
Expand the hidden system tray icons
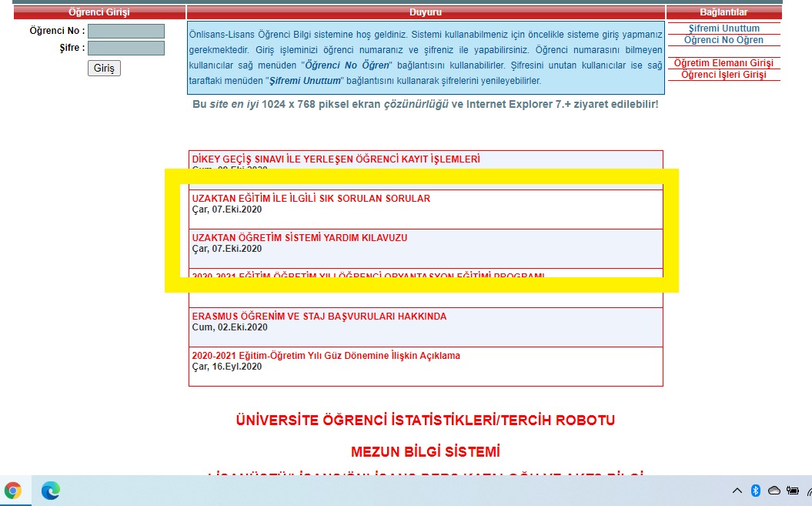coord(737,491)
